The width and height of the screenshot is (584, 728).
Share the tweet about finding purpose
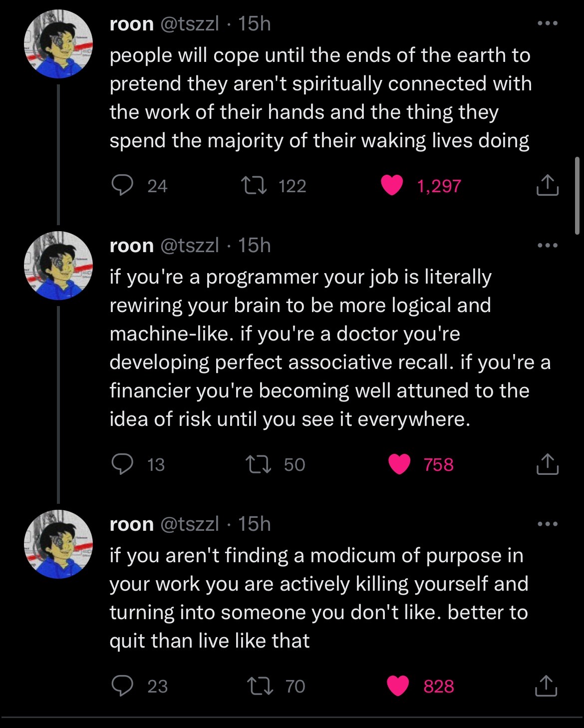(x=547, y=686)
